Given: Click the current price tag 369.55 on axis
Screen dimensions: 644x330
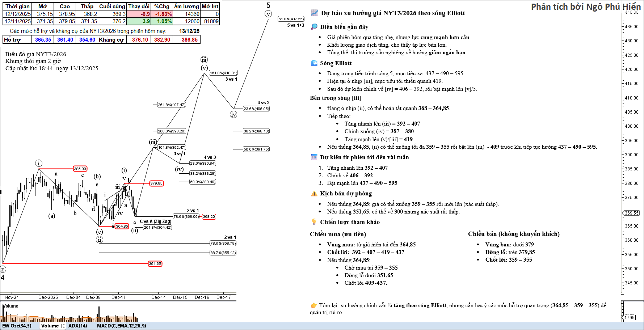Looking at the screenshot, I should click(632, 213).
